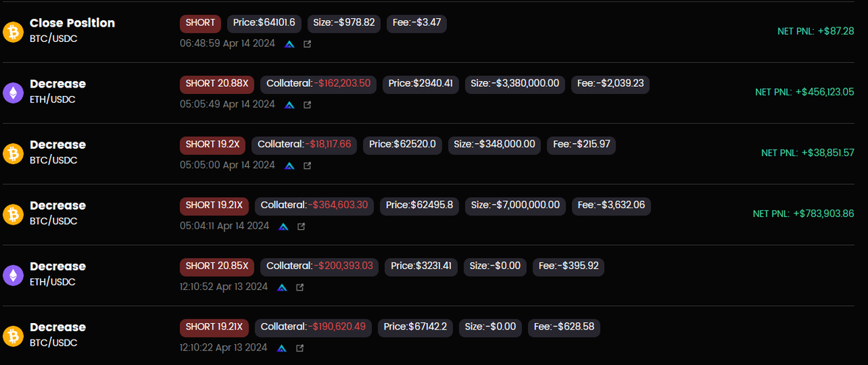Open the external link icon next to 12:10:22 Apr 13

300,348
